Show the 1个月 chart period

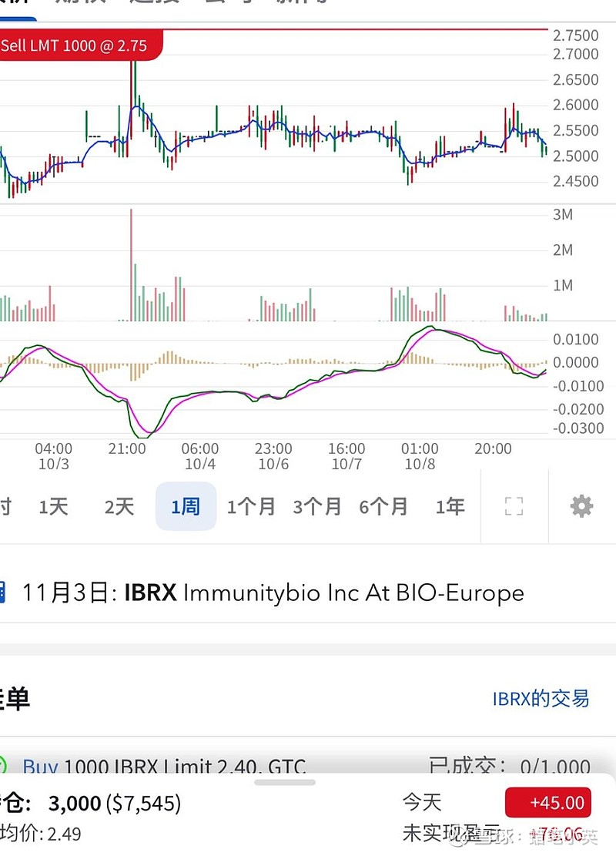tap(251, 506)
